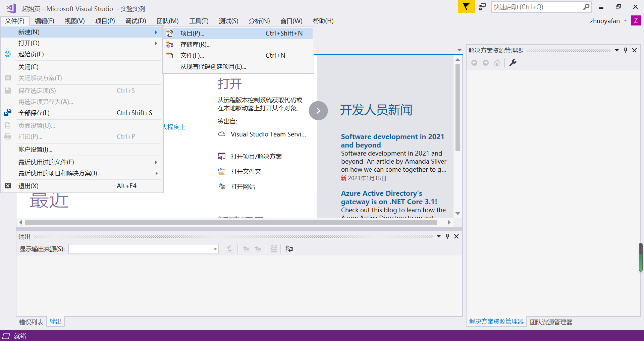Go to next message in Output toolbar
The width and height of the screenshot is (644, 341).
[258, 249]
